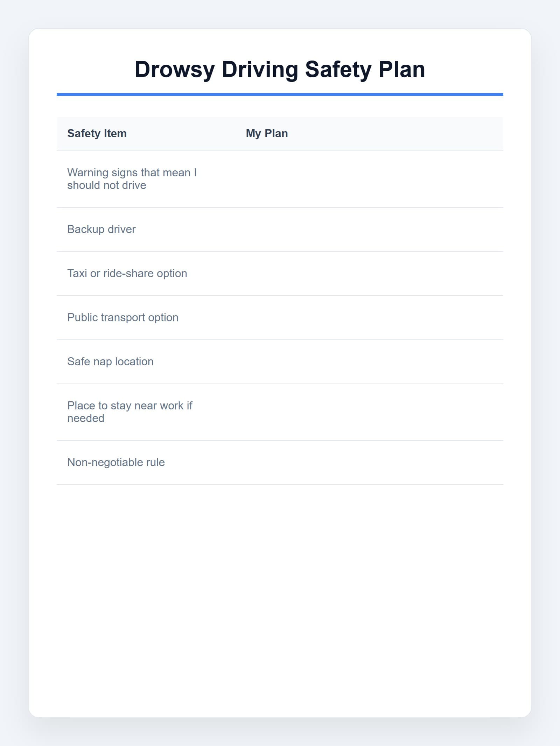Click the empty My Plan cell for Warning signs

(369, 179)
